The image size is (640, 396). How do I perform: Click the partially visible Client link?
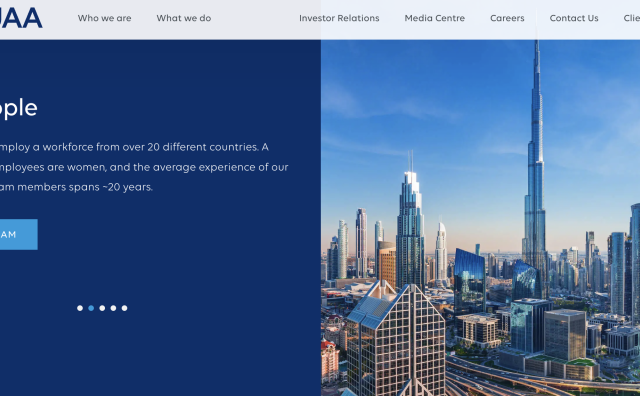point(631,18)
